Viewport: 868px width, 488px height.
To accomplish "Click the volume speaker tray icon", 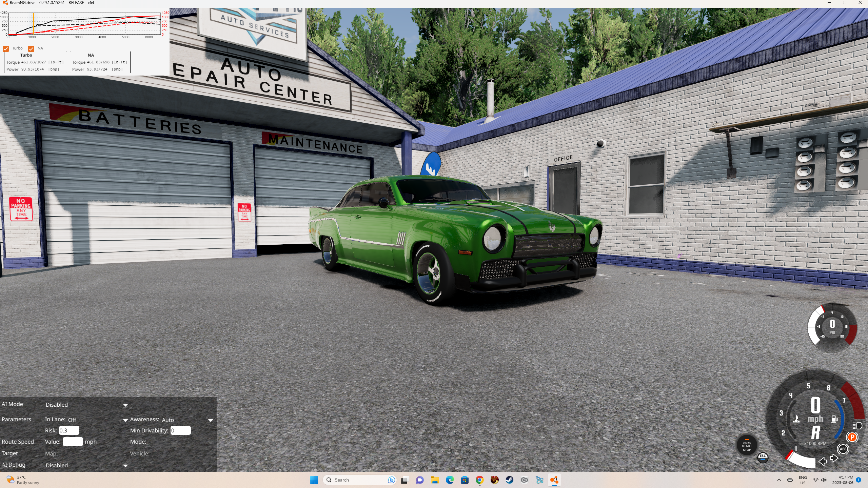I will point(824,480).
